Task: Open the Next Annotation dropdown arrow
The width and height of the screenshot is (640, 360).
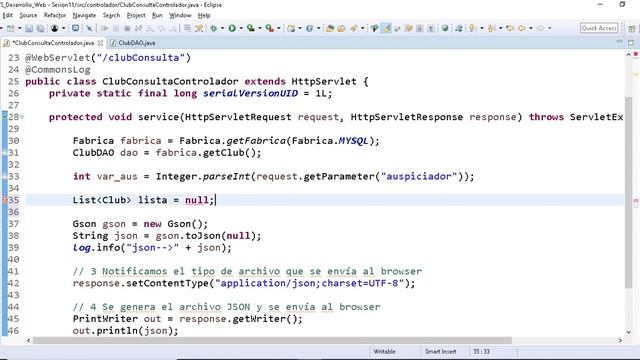Action: tap(482, 28)
